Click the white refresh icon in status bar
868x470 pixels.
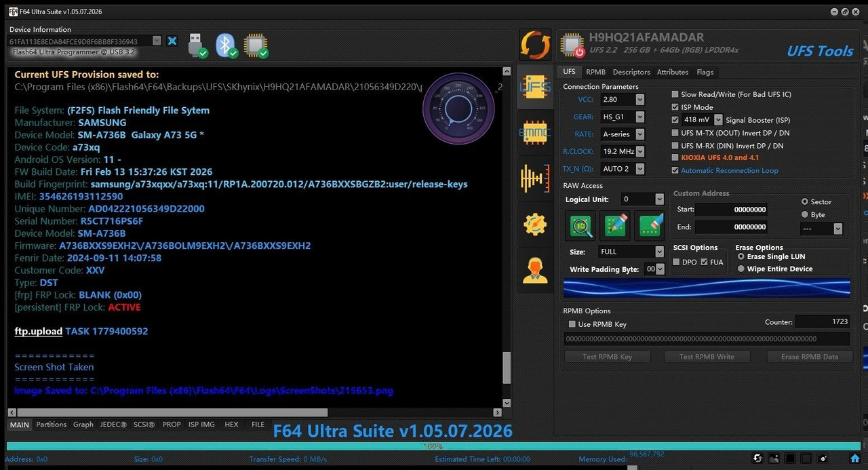[757, 459]
